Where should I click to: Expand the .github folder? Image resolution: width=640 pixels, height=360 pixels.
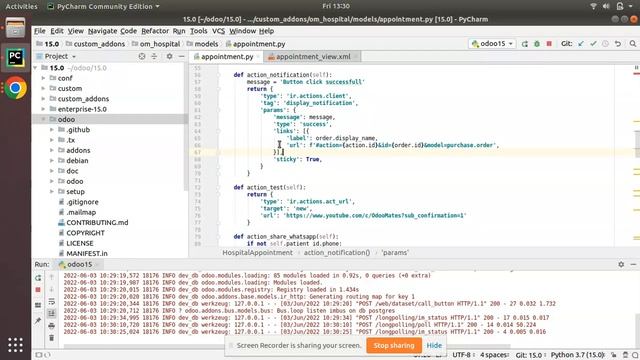(52, 129)
